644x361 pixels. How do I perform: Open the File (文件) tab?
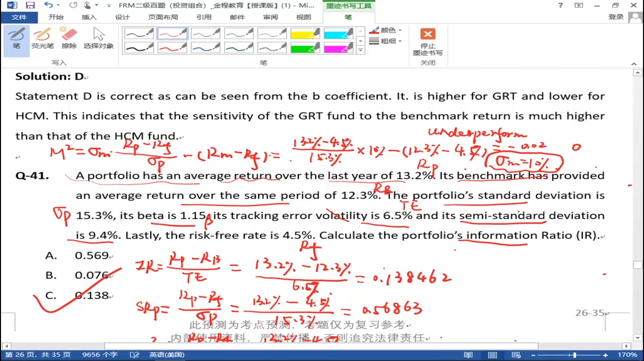(19, 17)
